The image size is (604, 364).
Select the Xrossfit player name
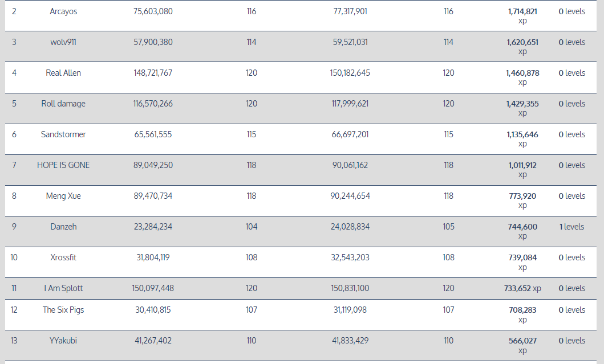tap(63, 257)
